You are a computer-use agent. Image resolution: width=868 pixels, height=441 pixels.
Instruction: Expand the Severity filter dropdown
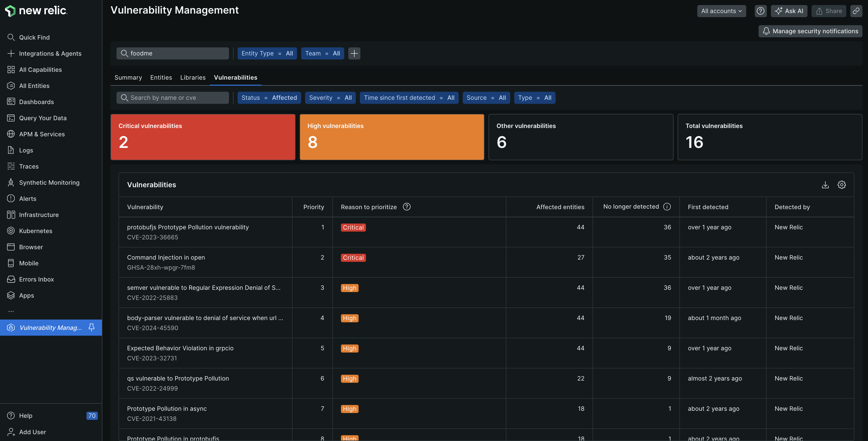pos(330,97)
